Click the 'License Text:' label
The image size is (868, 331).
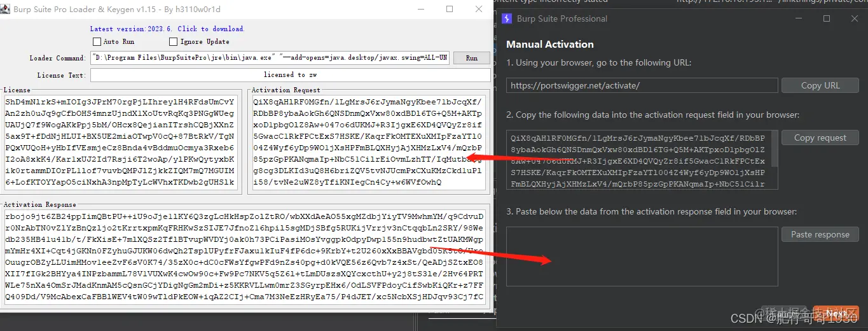point(61,76)
